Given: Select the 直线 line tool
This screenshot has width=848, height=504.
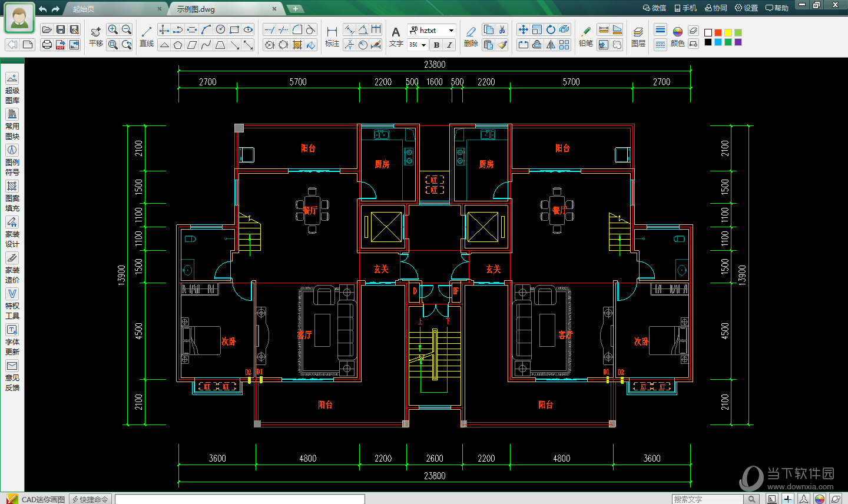Looking at the screenshot, I should click(x=147, y=36).
